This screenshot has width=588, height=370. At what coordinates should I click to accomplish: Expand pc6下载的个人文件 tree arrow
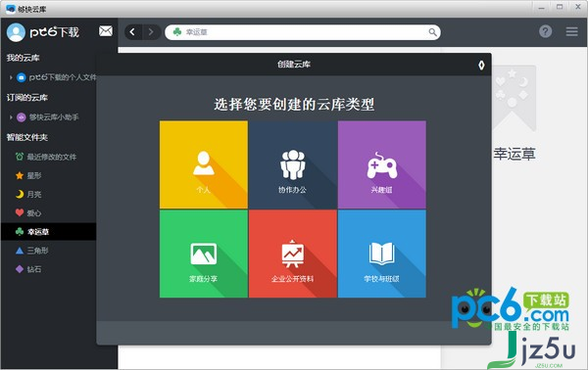tap(11, 77)
